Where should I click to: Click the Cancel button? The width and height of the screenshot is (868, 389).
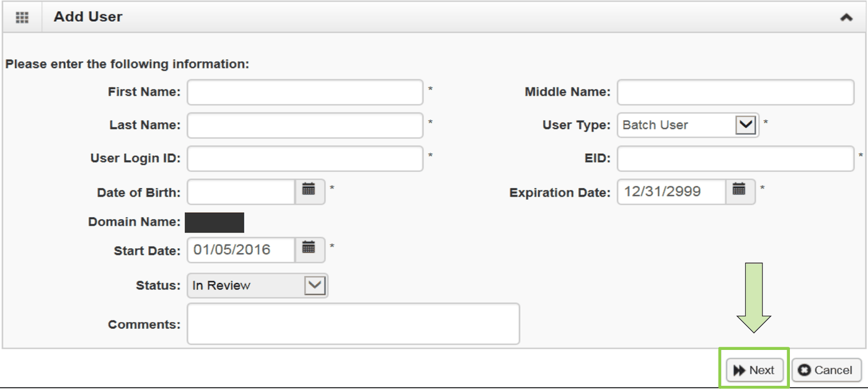[x=826, y=370]
